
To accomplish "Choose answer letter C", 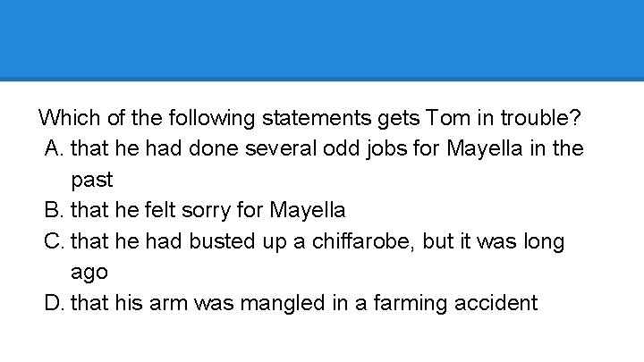I will pos(55,241).
